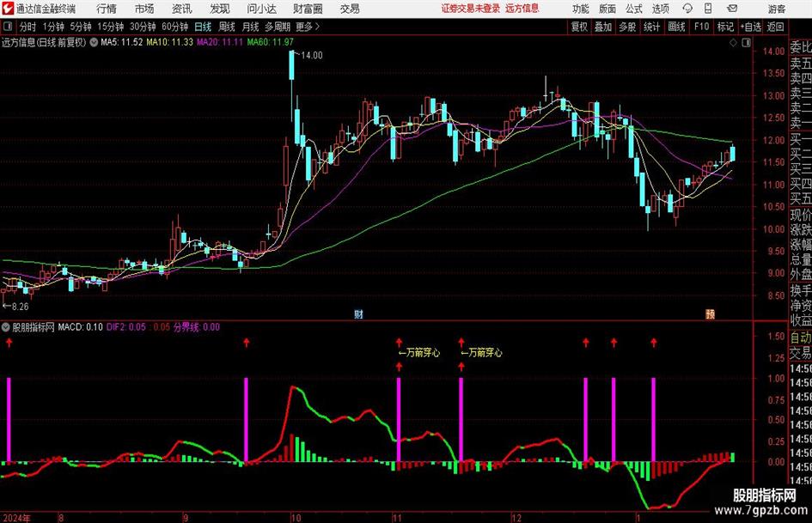This screenshot has width=812, height=523.
Task: Open the 资讯 menu
Action: [x=182, y=9]
